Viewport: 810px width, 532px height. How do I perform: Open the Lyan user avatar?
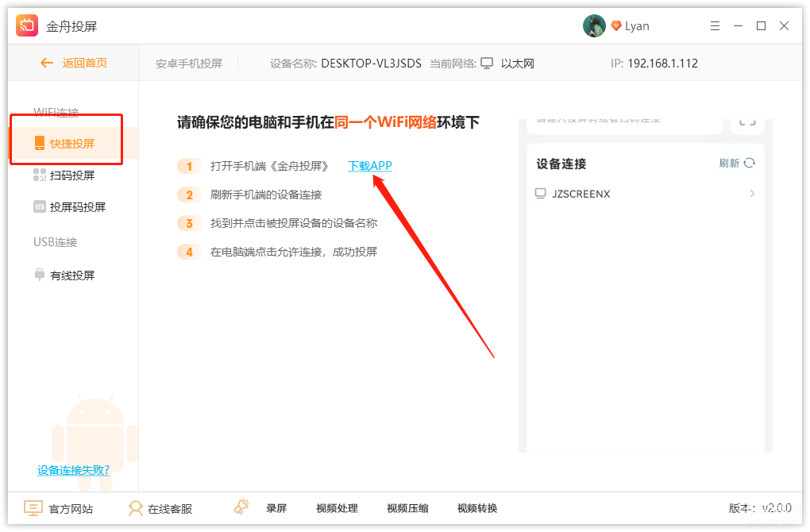click(x=594, y=26)
